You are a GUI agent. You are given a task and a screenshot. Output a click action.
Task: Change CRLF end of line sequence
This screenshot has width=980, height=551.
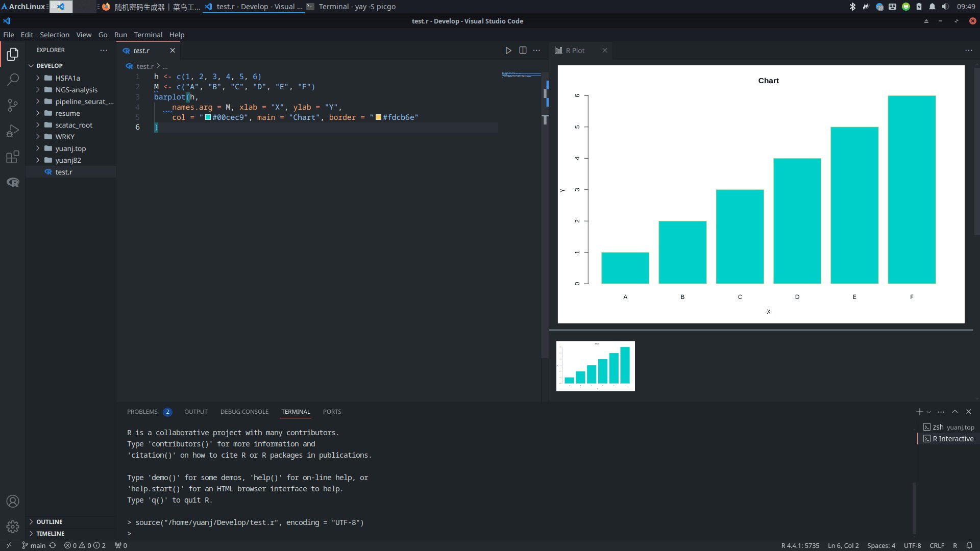click(x=937, y=545)
